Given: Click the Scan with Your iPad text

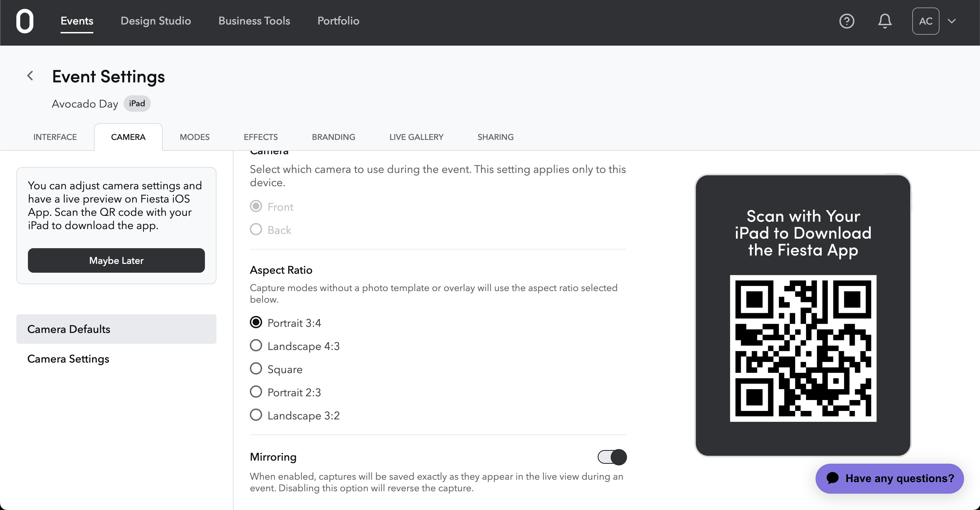Looking at the screenshot, I should pos(803,233).
